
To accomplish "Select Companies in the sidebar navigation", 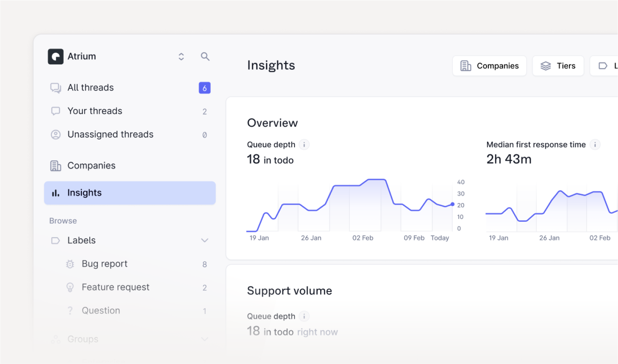I will 91,166.
